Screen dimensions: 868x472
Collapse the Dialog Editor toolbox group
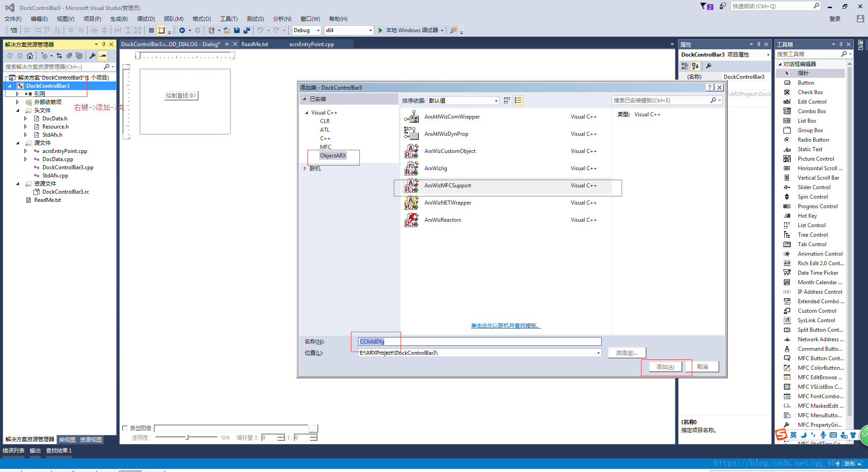click(780, 64)
